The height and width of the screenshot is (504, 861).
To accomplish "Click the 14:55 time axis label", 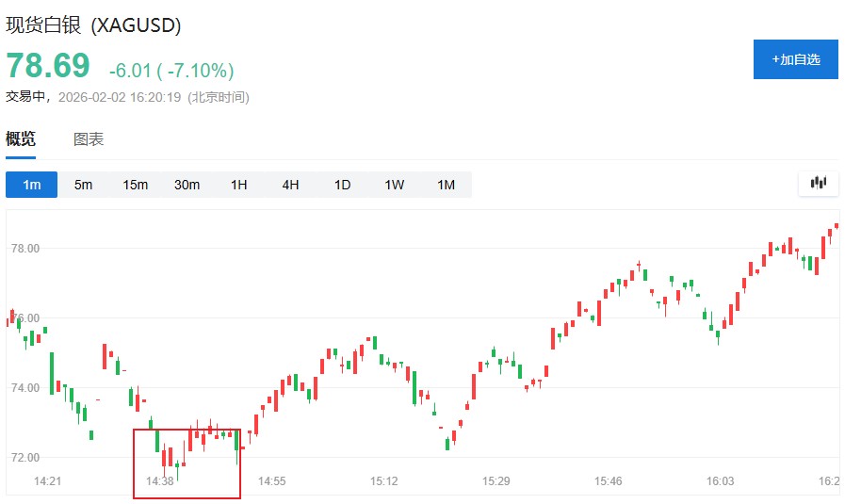I will 271,481.
